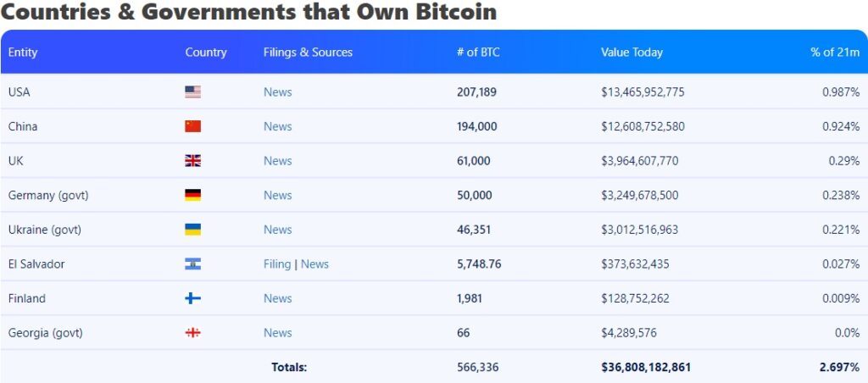Viewport: 868px width, 383px height.
Task: Click the Georgia flag icon
Action: 192,333
